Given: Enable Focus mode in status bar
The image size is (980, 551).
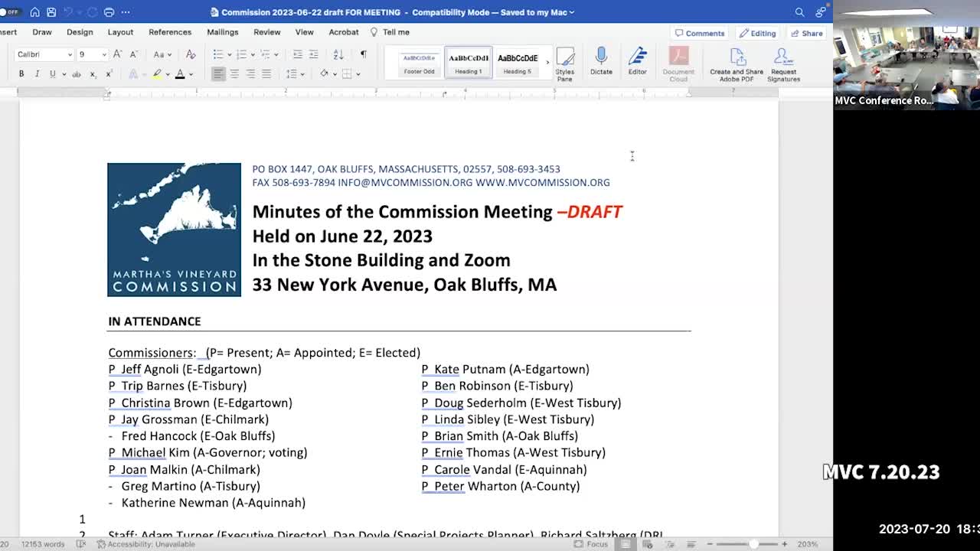Looking at the screenshot, I should point(591,544).
